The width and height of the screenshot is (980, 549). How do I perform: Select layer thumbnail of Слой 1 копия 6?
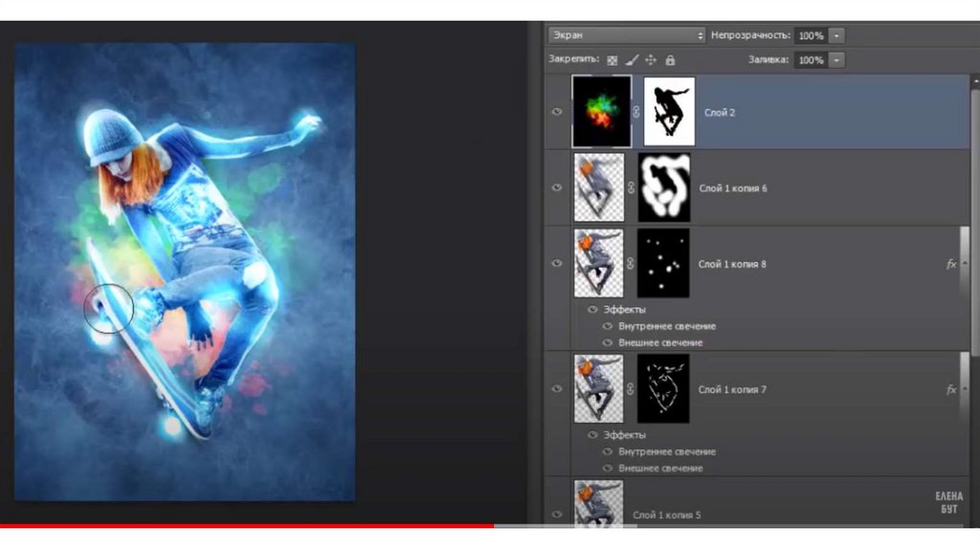pos(599,187)
